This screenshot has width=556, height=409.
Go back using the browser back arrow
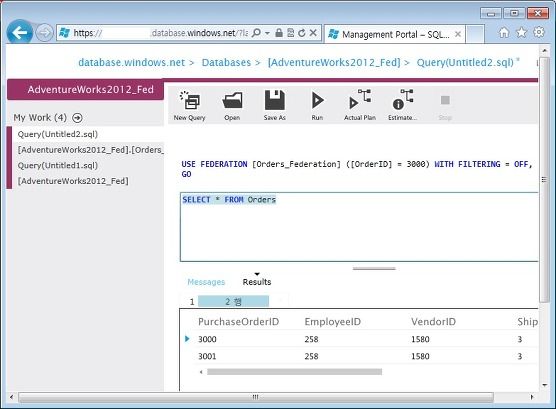coord(20,33)
